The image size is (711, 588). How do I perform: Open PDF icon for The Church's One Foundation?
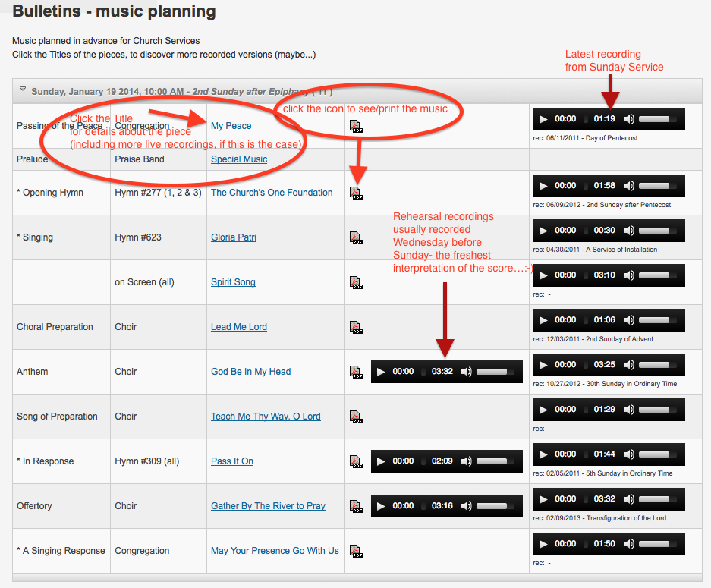(x=356, y=193)
